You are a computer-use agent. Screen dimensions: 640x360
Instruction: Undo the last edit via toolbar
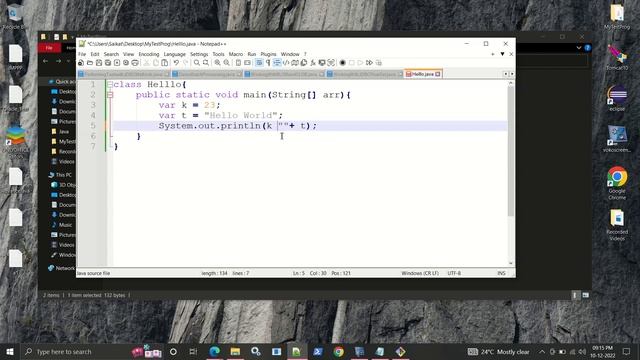click(176, 63)
